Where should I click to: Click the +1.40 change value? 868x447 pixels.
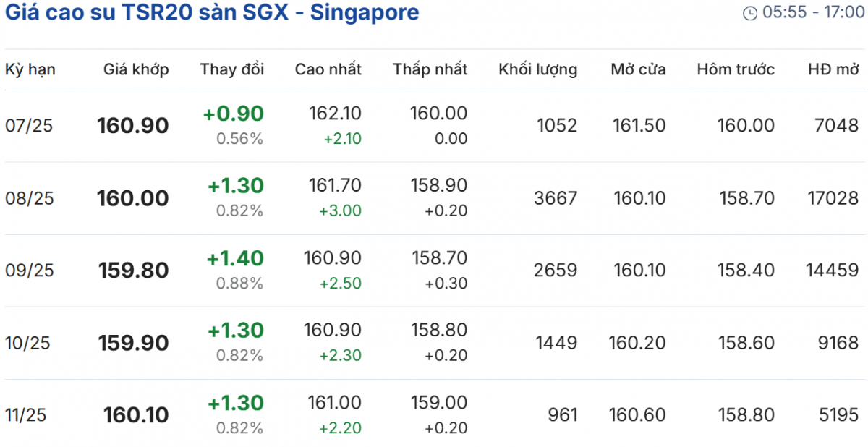coord(235,259)
